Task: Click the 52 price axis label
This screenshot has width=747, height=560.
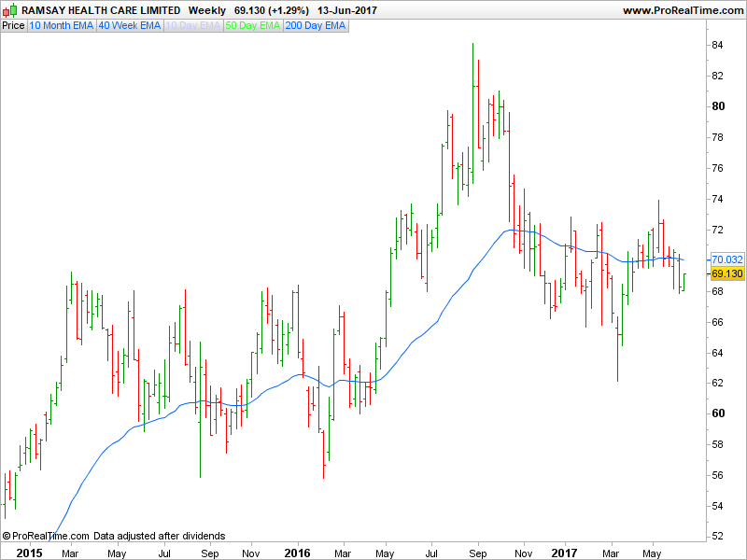Action: point(717,536)
